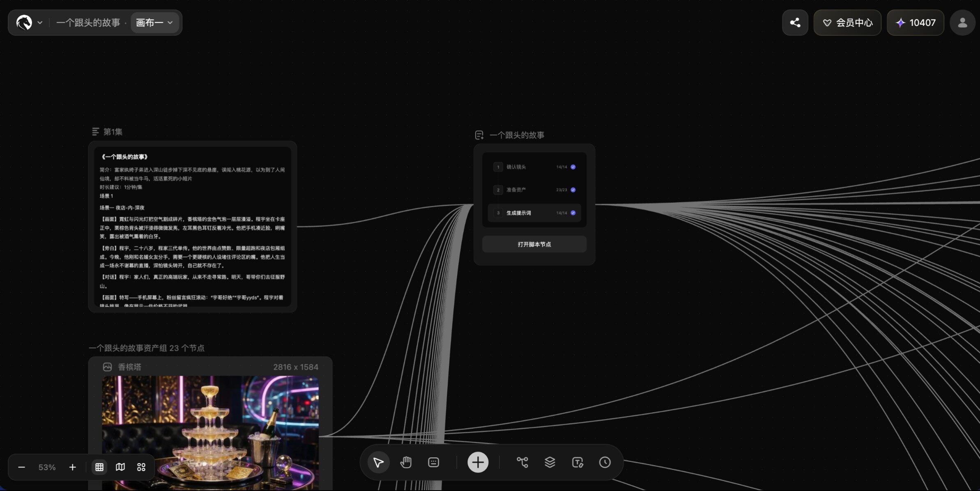Click the checkmark beside 准备资产
The height and width of the screenshot is (491, 980).
573,190
